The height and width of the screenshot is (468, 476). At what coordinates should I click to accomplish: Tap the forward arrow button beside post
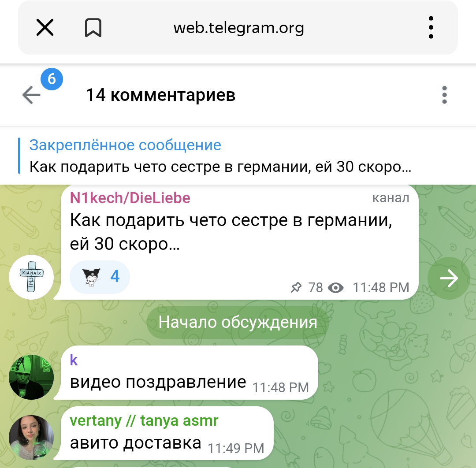tap(449, 278)
